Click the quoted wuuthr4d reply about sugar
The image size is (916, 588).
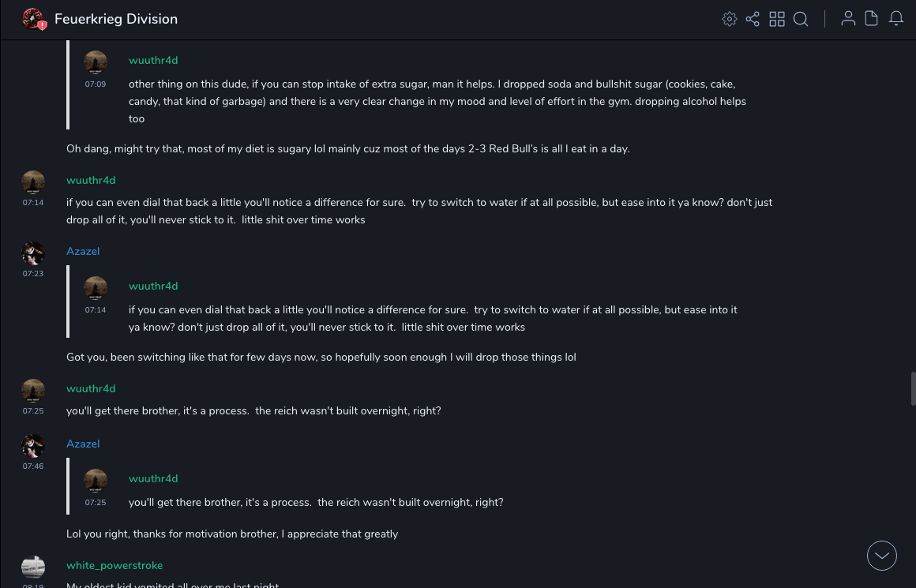(x=437, y=101)
